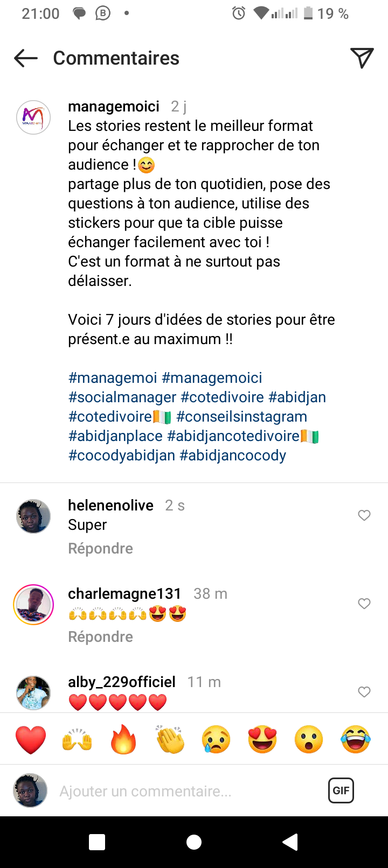The height and width of the screenshot is (868, 388).
Task: Open the #conseilsinstagram hashtag
Action: [241, 417]
